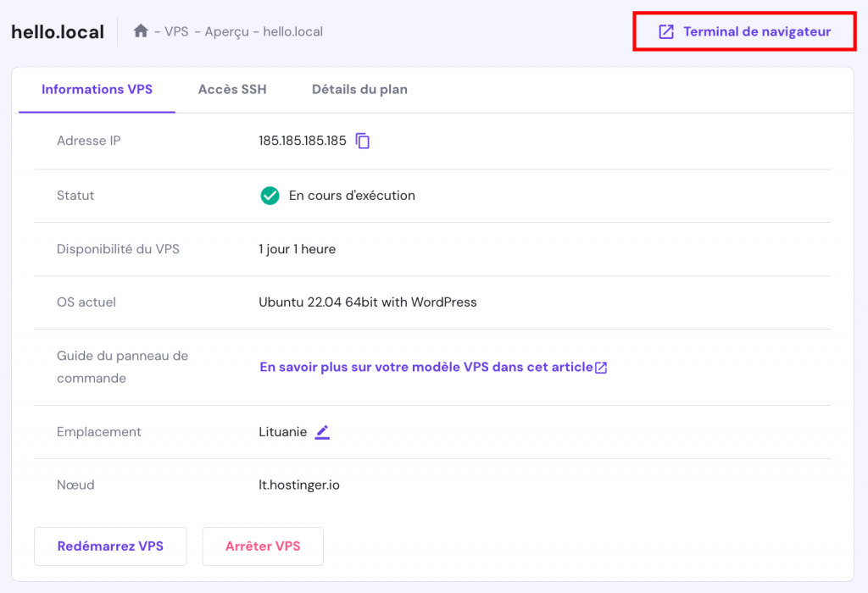Image resolution: width=868 pixels, height=593 pixels.
Task: Select the Détails du plan tab
Action: pyautogui.click(x=359, y=89)
